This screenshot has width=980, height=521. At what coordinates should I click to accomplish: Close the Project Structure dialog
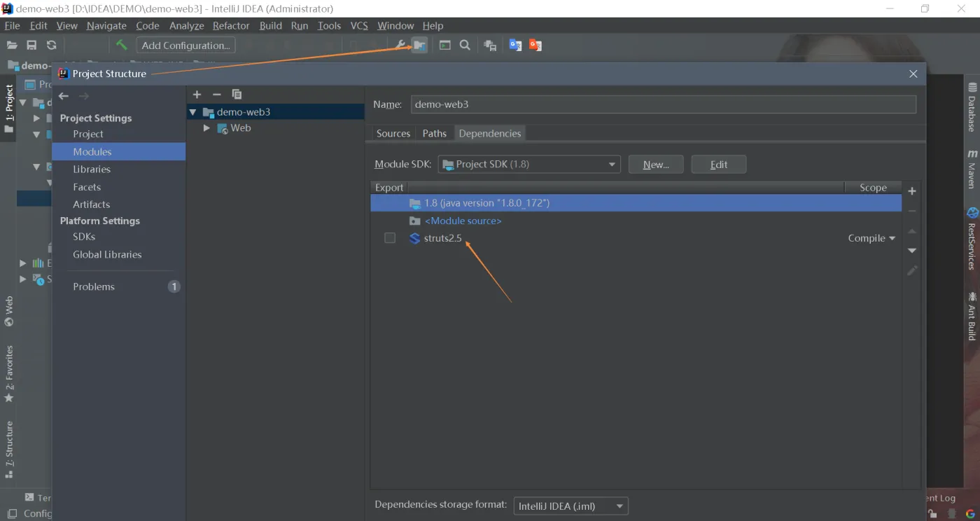tap(913, 74)
